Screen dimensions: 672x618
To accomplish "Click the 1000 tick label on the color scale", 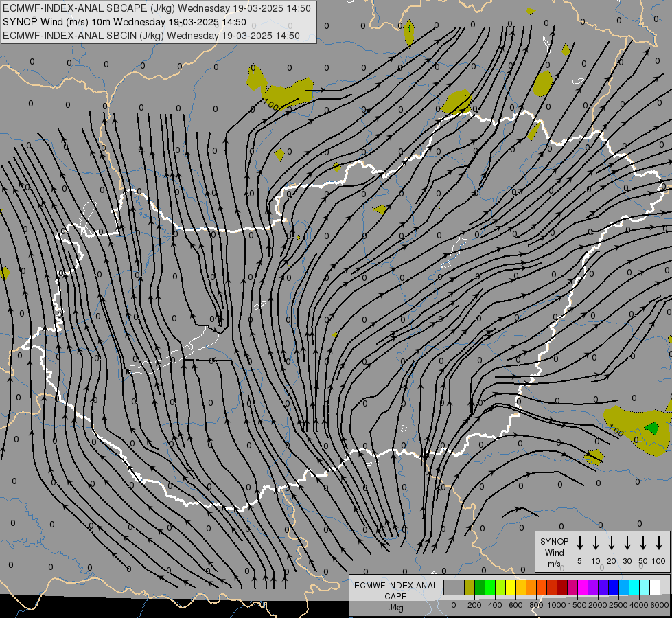I will pos(557,605).
